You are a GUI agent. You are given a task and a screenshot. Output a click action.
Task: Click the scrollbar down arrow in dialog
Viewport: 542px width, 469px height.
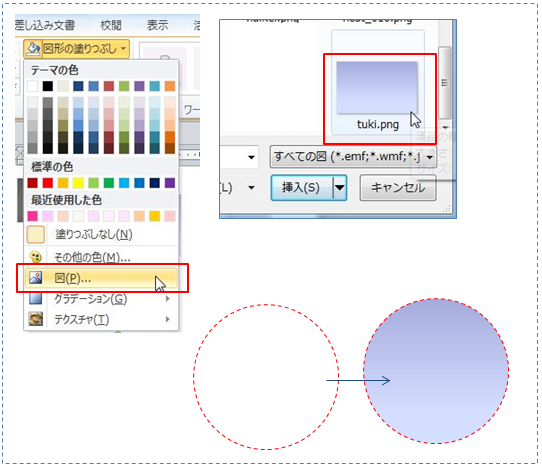[445, 127]
